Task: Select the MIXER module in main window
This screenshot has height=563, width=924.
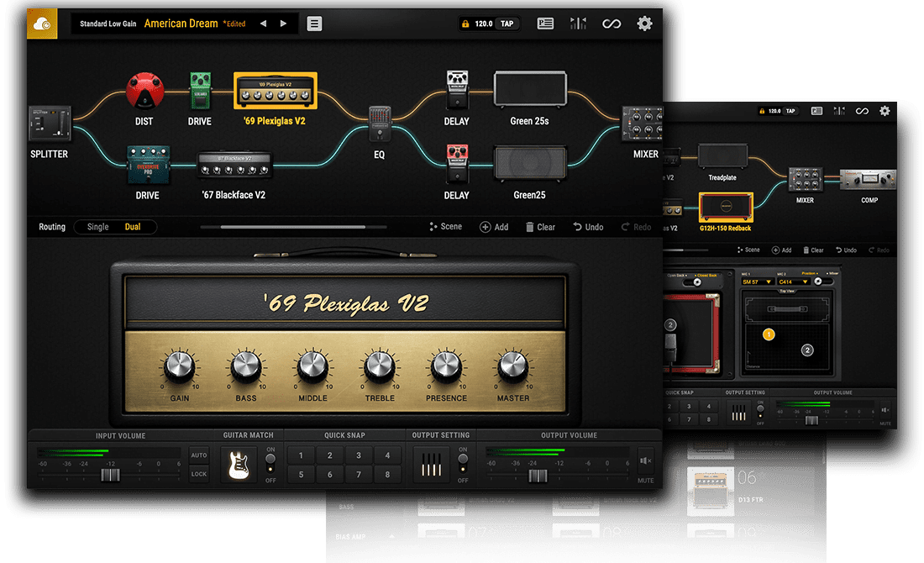Action: pos(643,124)
